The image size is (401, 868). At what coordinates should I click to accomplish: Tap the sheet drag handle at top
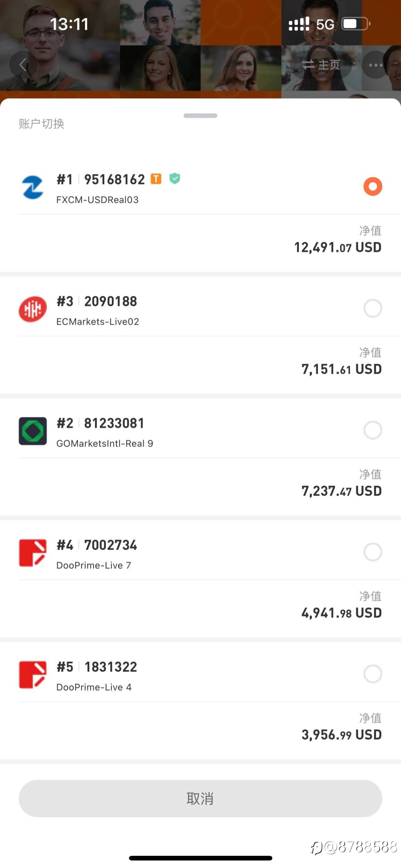coord(200,116)
